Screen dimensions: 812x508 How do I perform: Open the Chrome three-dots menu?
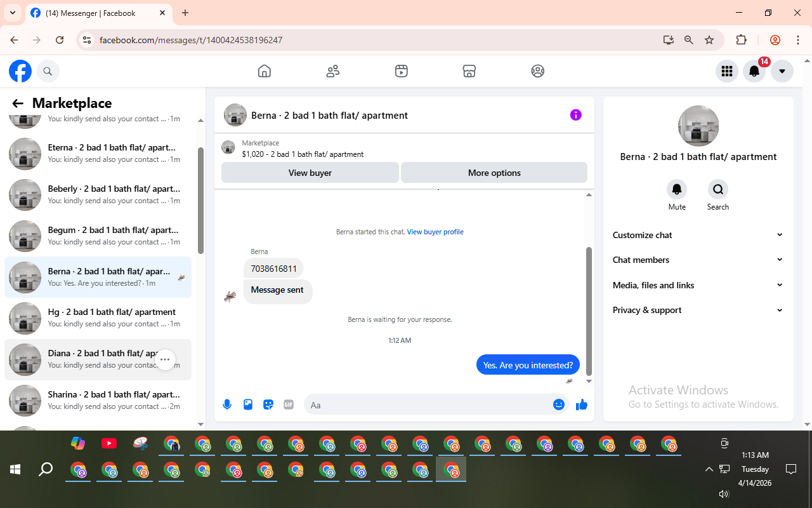point(798,40)
